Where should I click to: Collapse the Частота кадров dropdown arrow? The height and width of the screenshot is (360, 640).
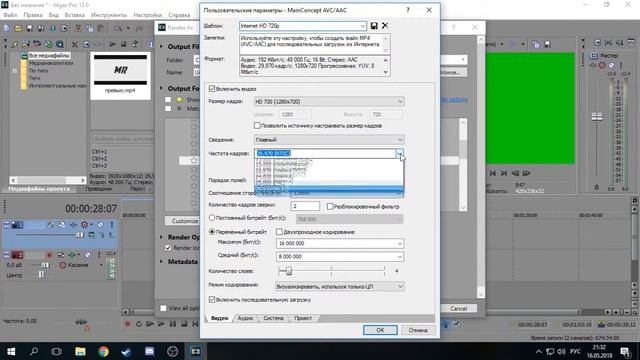pyautogui.click(x=400, y=153)
